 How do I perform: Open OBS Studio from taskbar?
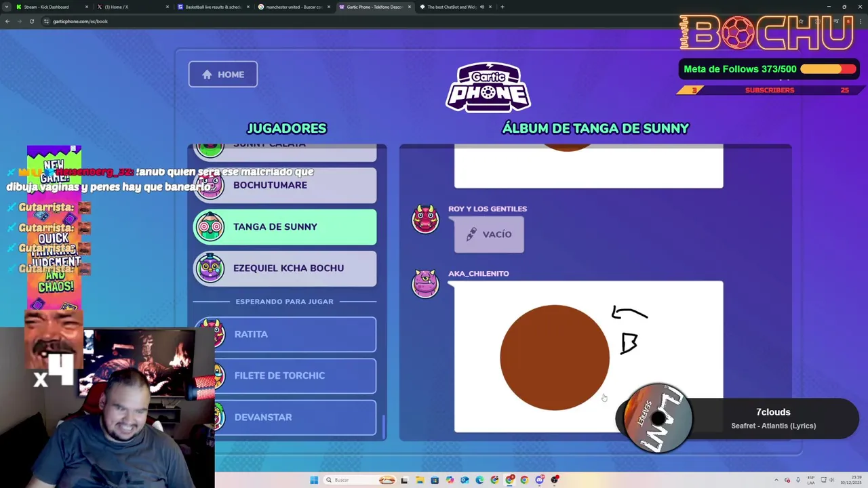(x=555, y=480)
